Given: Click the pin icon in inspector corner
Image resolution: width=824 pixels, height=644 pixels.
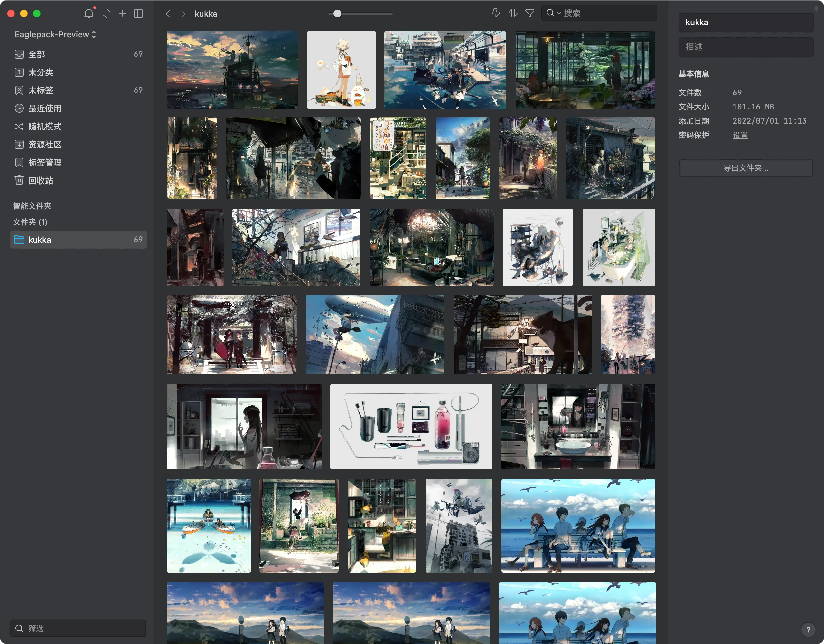Looking at the screenshot, I should tap(816, 8).
